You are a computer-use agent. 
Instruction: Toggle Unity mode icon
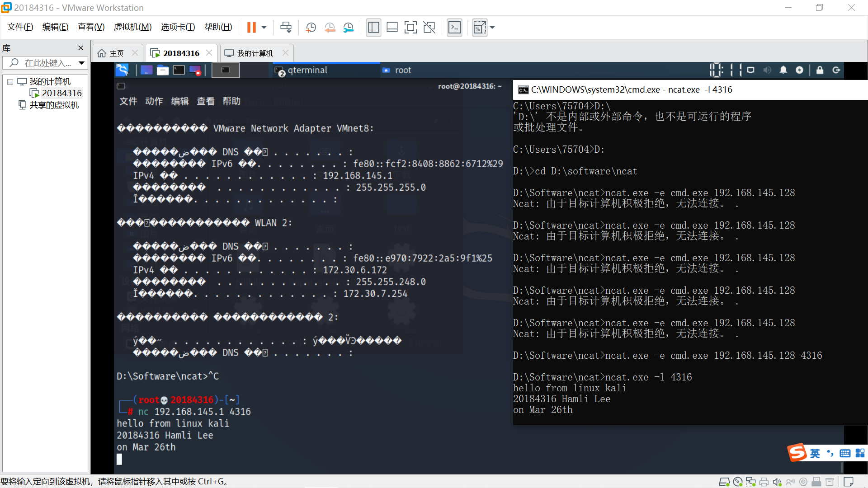point(429,28)
